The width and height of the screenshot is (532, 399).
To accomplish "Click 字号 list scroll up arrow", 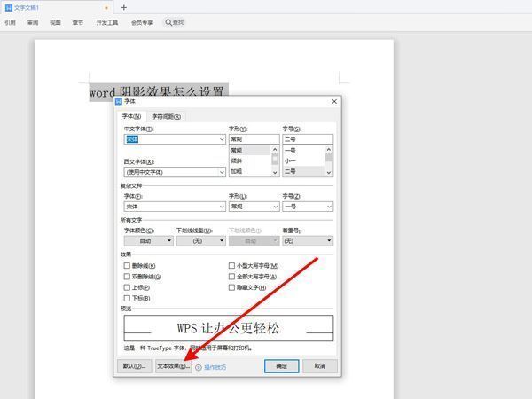I will tap(328, 149).
